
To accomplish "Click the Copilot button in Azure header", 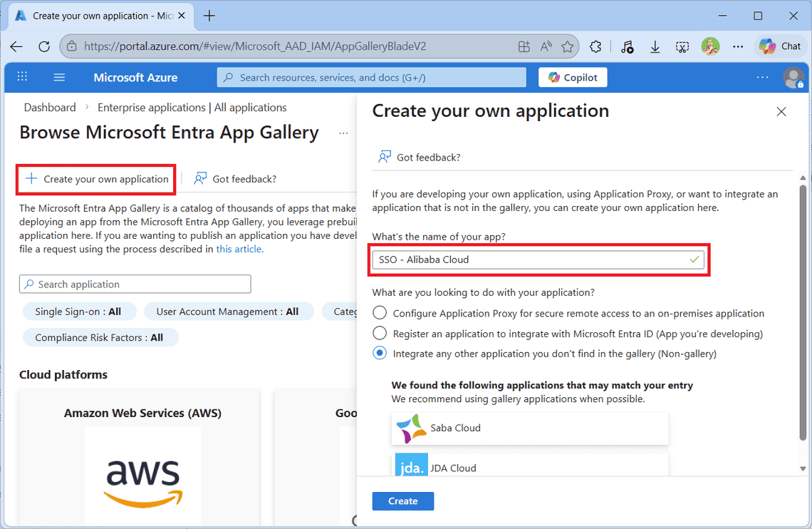I will point(573,77).
